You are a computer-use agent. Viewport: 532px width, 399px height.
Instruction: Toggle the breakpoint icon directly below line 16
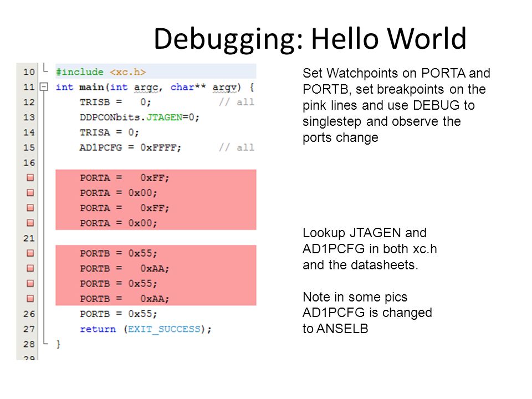(x=30, y=177)
